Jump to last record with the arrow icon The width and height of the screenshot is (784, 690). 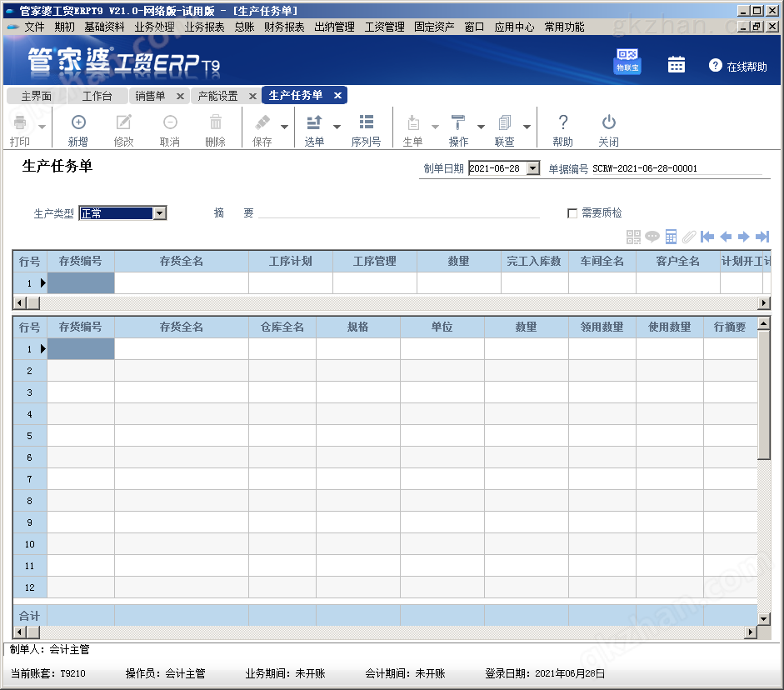(762, 236)
